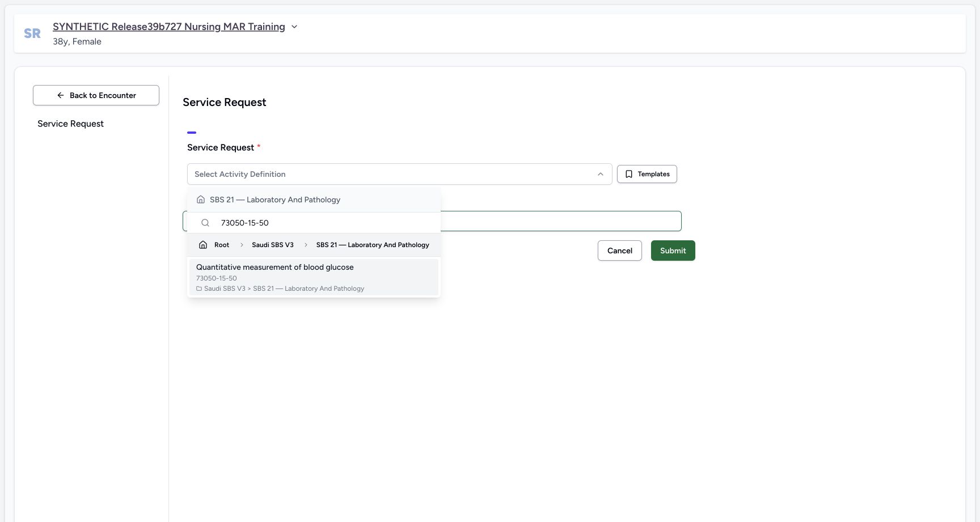Open the Templates button
This screenshot has width=980, height=522.
tap(647, 174)
